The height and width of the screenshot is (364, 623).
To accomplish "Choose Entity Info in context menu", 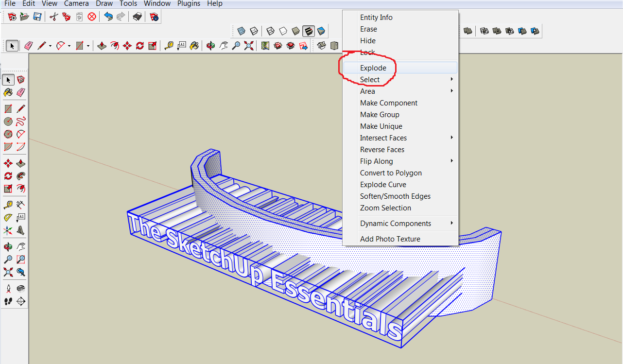I will pyautogui.click(x=400, y=17).
